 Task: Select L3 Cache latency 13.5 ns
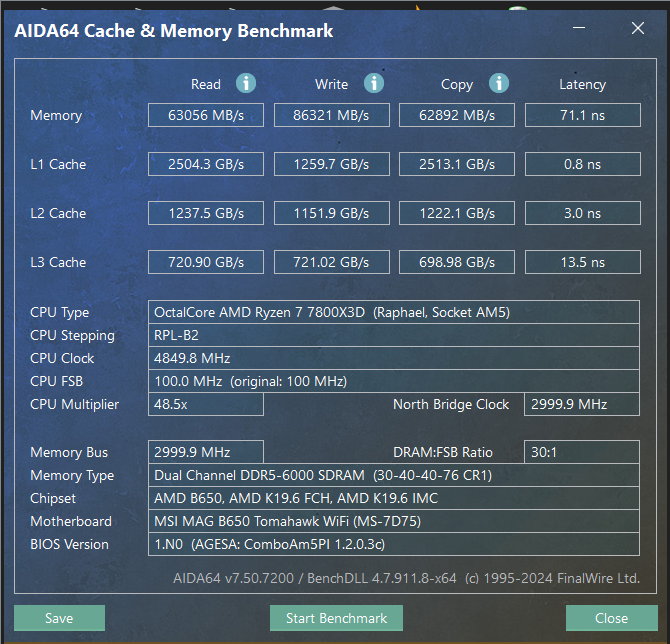click(x=583, y=262)
